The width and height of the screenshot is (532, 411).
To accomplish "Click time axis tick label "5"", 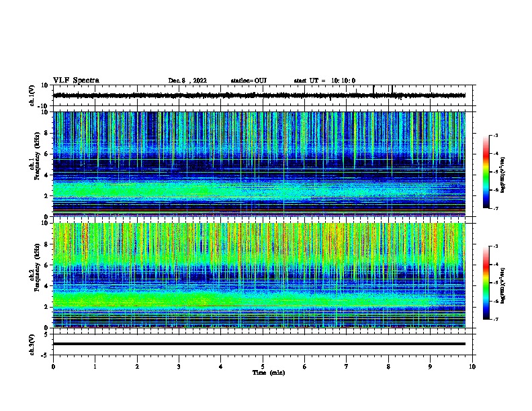I will pos(263,367).
